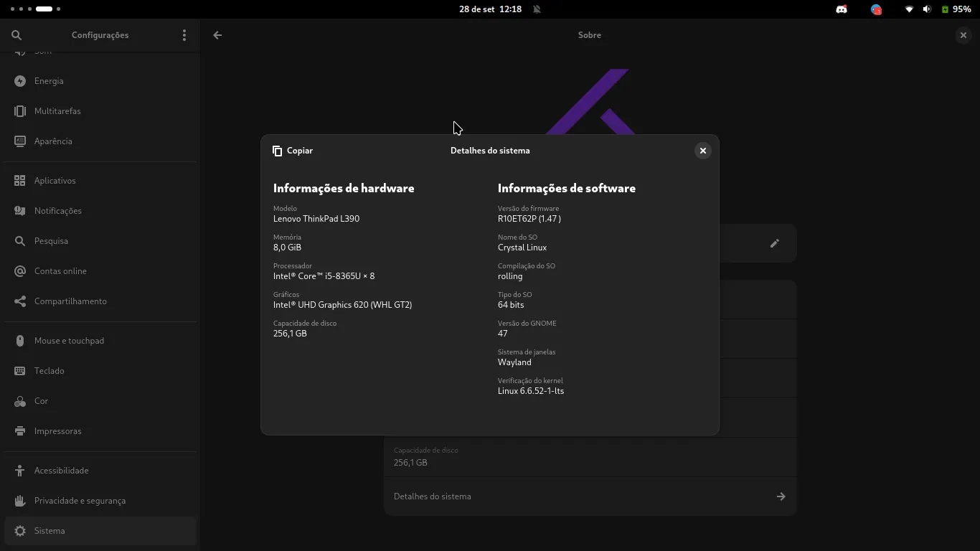980x551 pixels.
Task: Click 256,1 GB inside the dialog
Action: point(290,334)
